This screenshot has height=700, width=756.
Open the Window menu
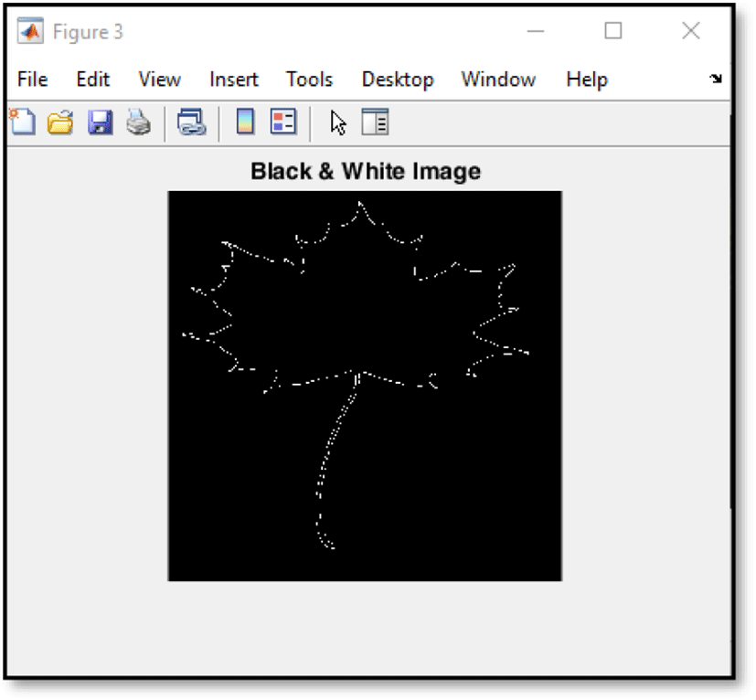pos(498,80)
